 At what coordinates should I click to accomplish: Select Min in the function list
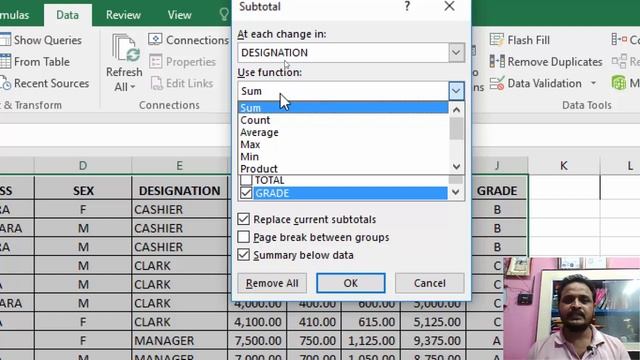(x=343, y=157)
